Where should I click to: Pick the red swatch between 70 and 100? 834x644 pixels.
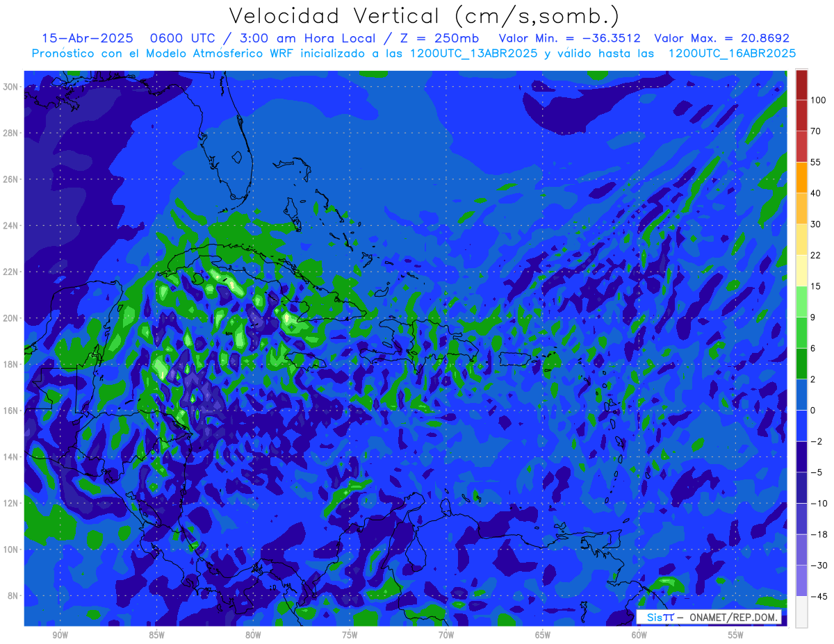click(801, 115)
